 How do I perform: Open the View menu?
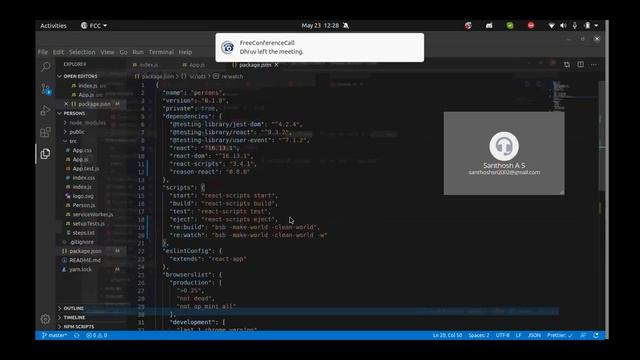pos(107,52)
